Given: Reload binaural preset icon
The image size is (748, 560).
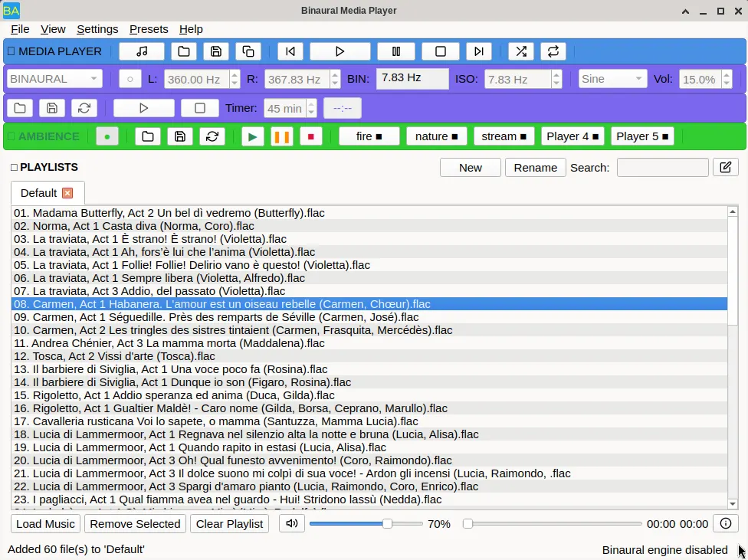Looking at the screenshot, I should click(x=84, y=108).
